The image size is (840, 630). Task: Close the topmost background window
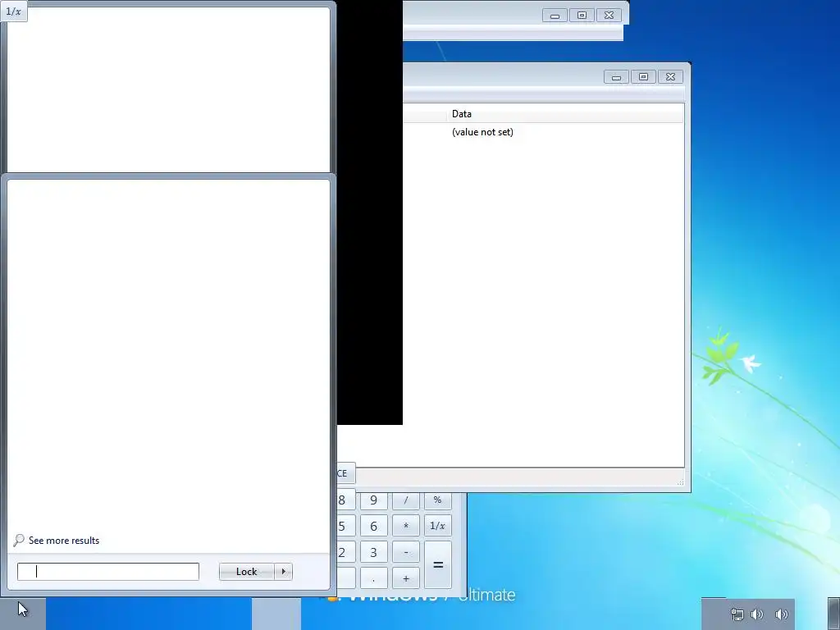point(609,16)
